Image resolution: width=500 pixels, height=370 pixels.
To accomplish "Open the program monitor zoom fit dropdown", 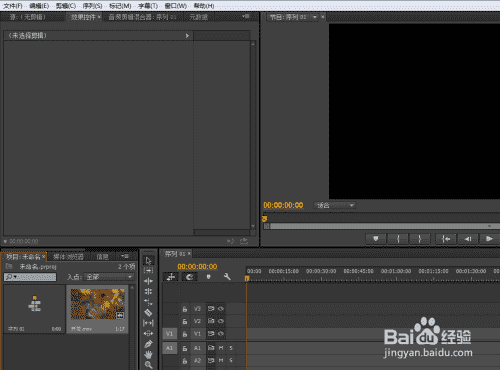I will coord(335,205).
